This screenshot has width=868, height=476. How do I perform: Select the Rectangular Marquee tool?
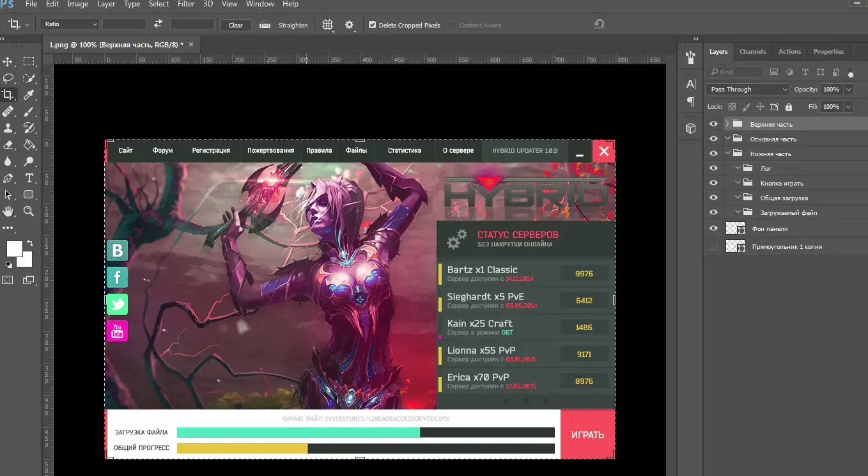click(x=29, y=61)
